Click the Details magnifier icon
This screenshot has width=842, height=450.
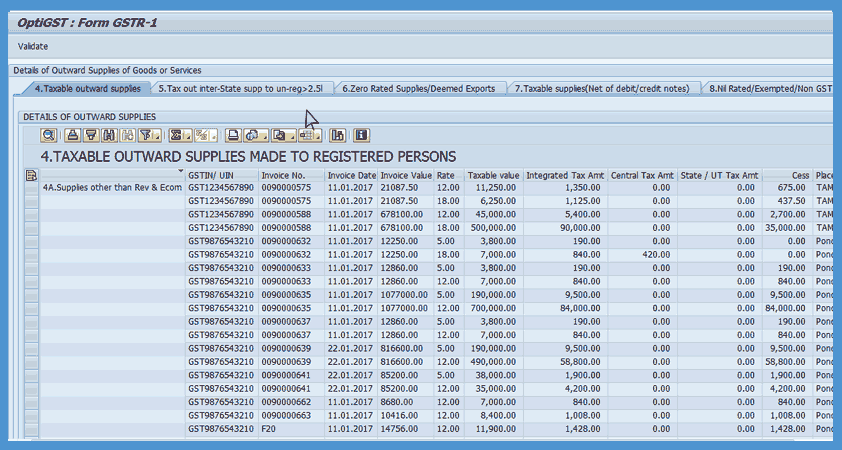(x=48, y=135)
